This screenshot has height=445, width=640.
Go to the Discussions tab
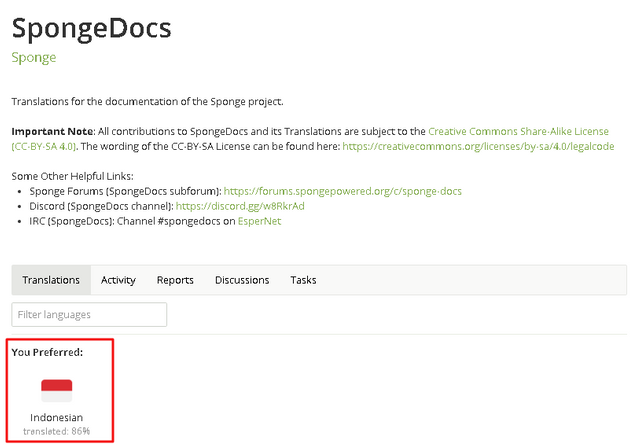pyautogui.click(x=242, y=280)
